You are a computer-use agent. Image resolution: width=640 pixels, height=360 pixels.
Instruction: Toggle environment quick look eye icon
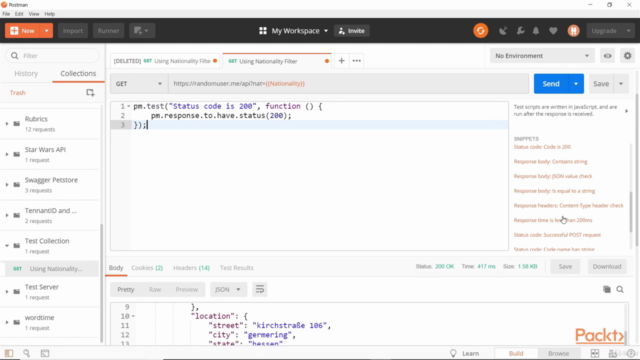pos(607,56)
